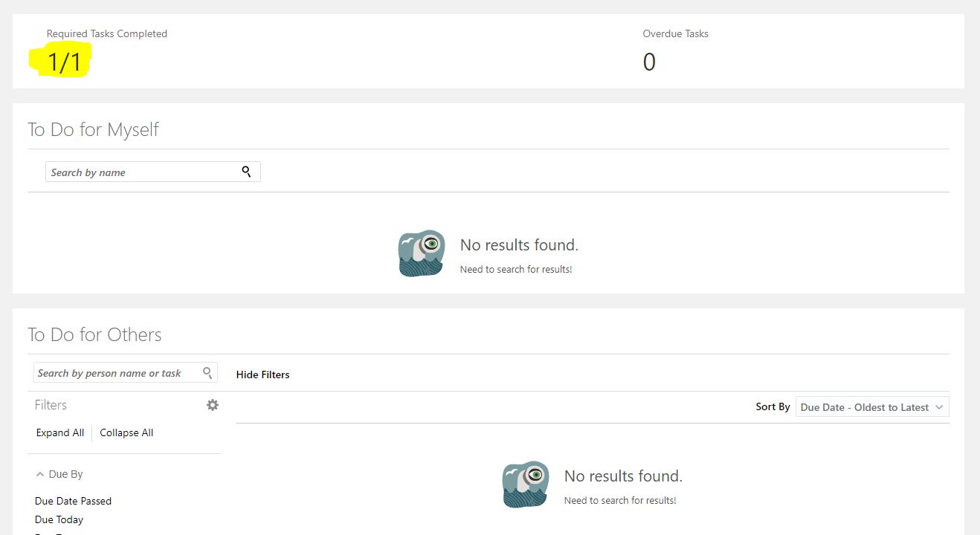
Task: Click the search magnifier in To Do for Myself
Action: [x=246, y=172]
